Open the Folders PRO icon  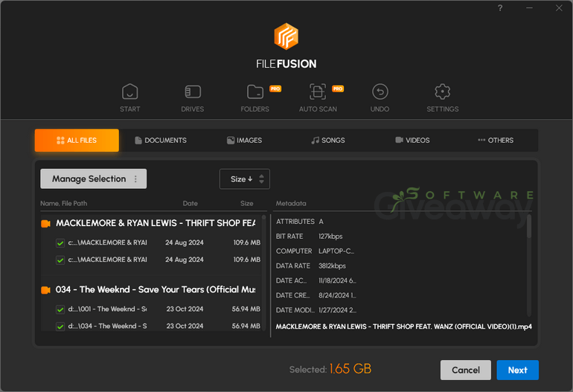[x=255, y=92]
